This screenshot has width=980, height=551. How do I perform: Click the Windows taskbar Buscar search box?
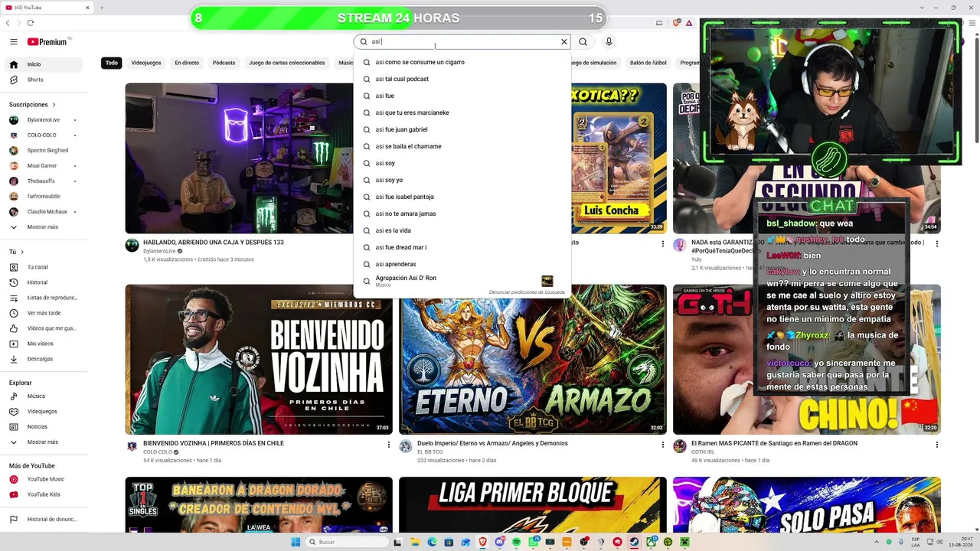346,542
